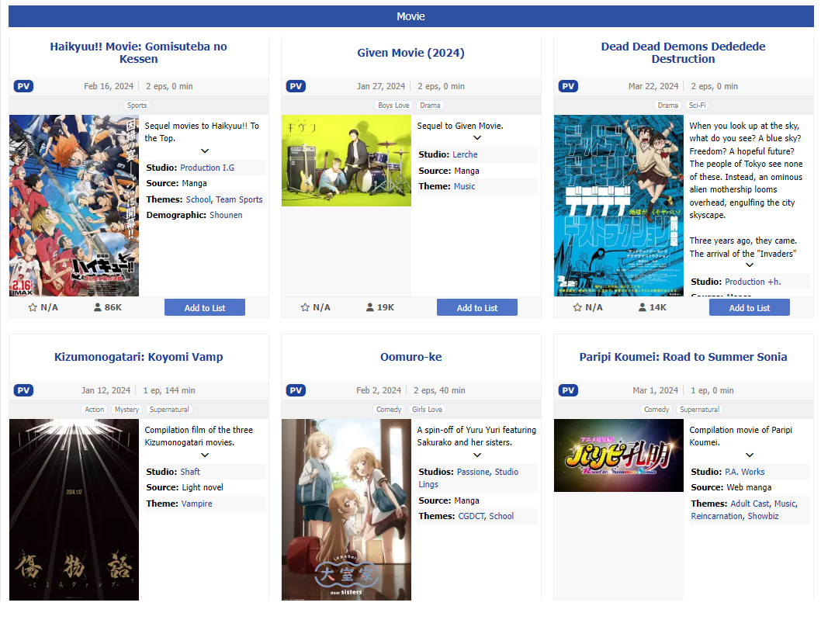This screenshot has width=821, height=644.
Task: Open the Adult Cast theme link
Action: click(750, 504)
